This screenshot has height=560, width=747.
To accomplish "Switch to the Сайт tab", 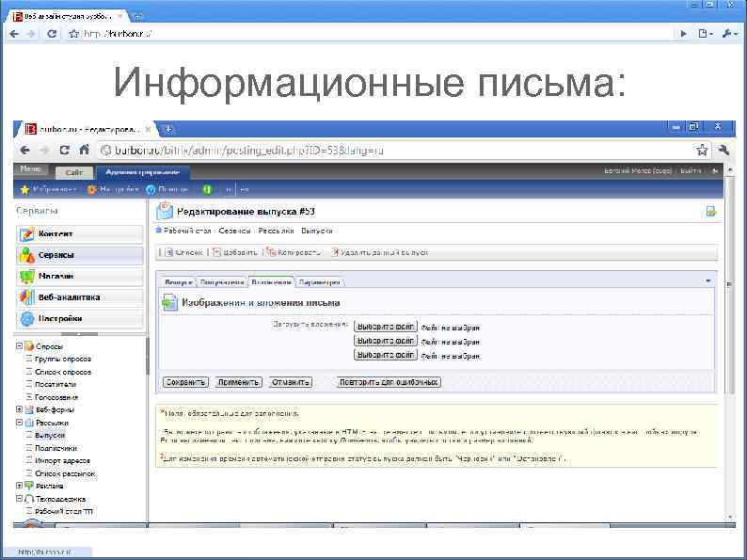I will point(74,172).
